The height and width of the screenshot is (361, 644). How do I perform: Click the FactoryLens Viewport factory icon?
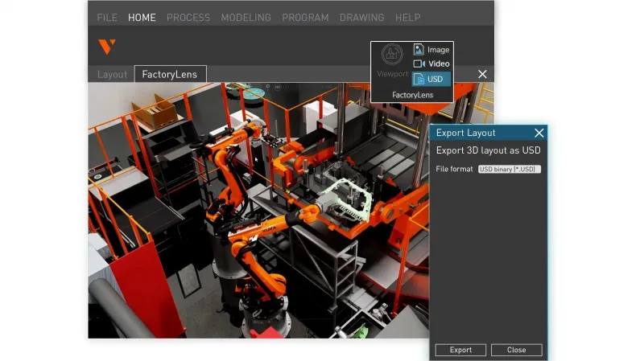click(392, 54)
